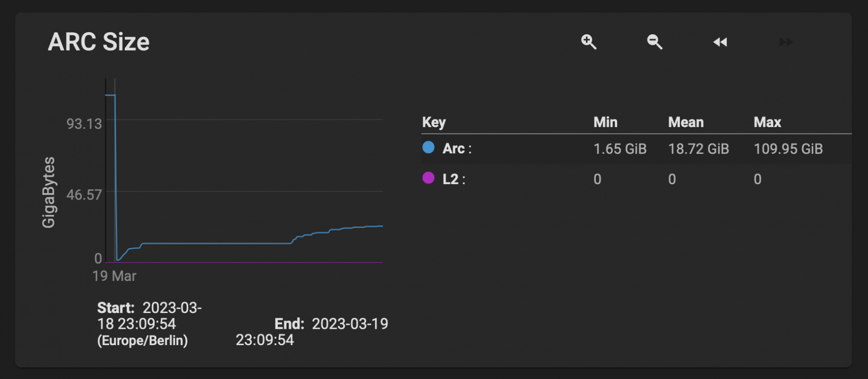Click the Mean column header

click(x=686, y=122)
